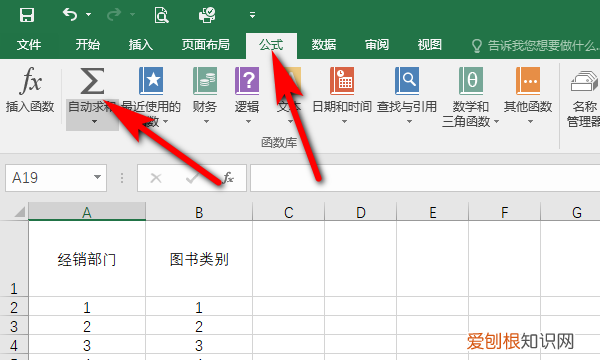Select row 2 header
The height and width of the screenshot is (360, 600).
(14, 307)
